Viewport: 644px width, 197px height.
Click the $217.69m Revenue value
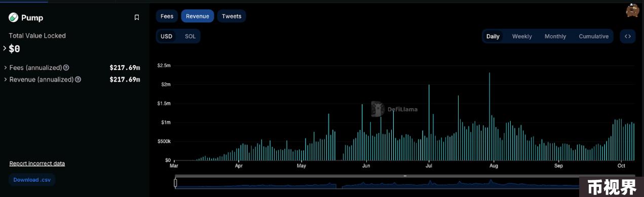(x=125, y=80)
